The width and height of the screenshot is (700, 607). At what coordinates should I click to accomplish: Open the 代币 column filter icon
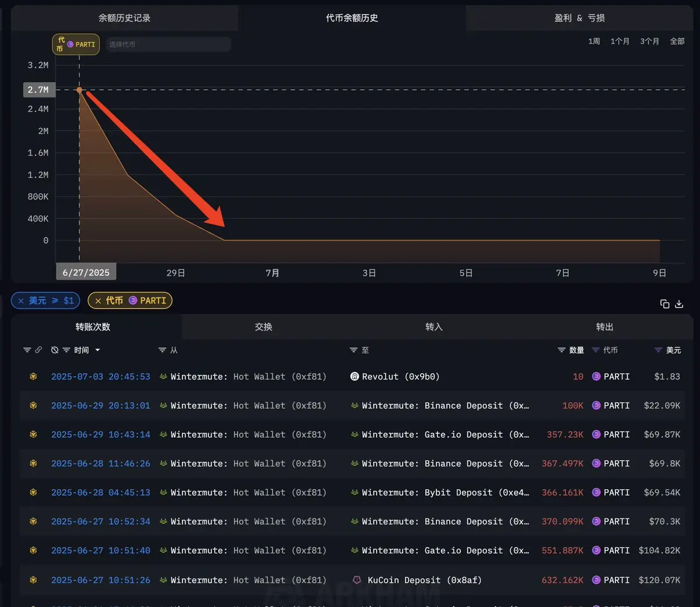pos(596,350)
